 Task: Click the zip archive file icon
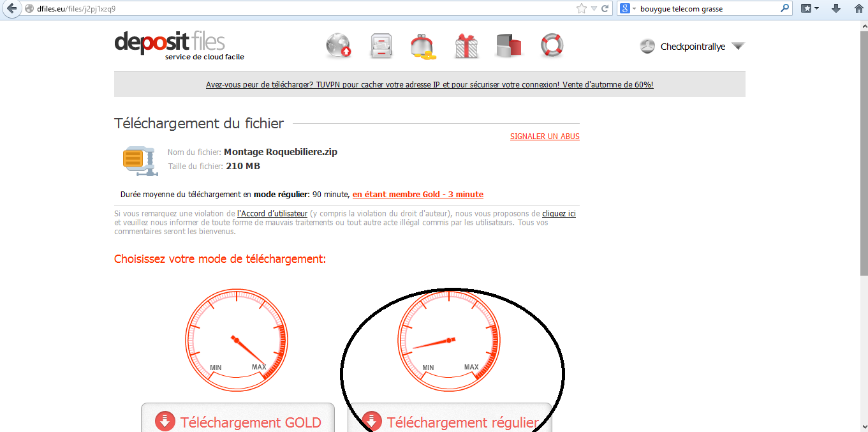[x=140, y=160]
